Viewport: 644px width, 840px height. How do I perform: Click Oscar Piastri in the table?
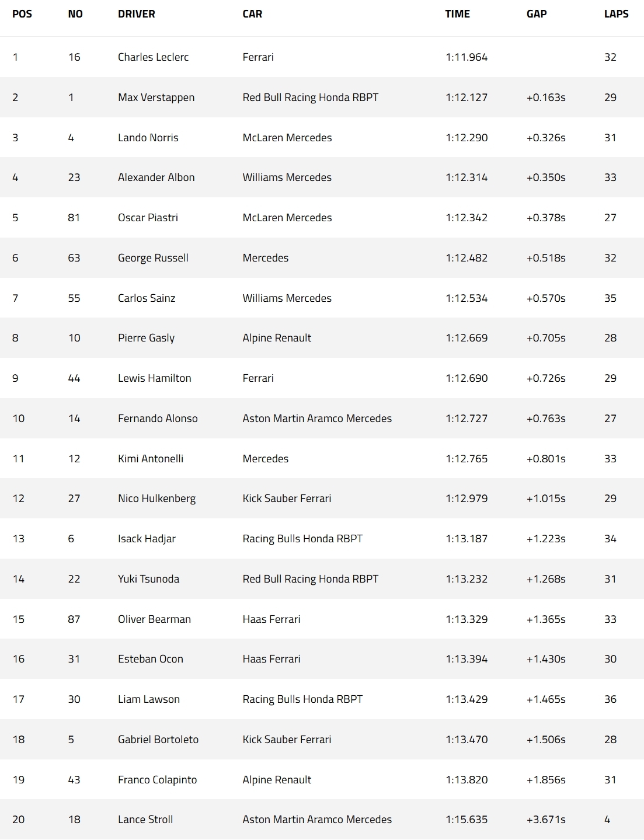[x=148, y=218]
